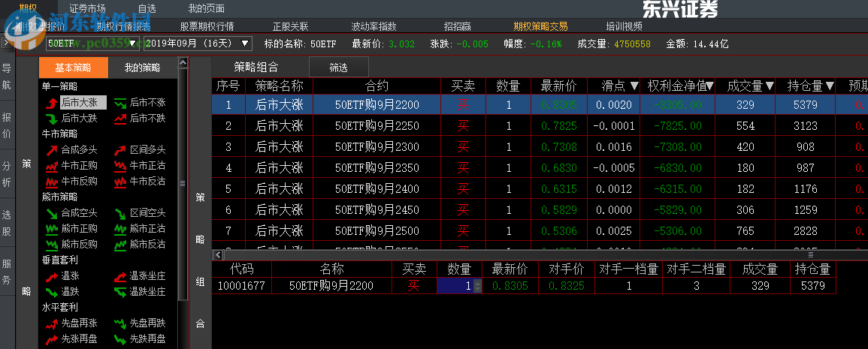Switch to the 我的策略 tab
Image resolution: width=868 pixels, height=349 pixels.
coord(142,68)
